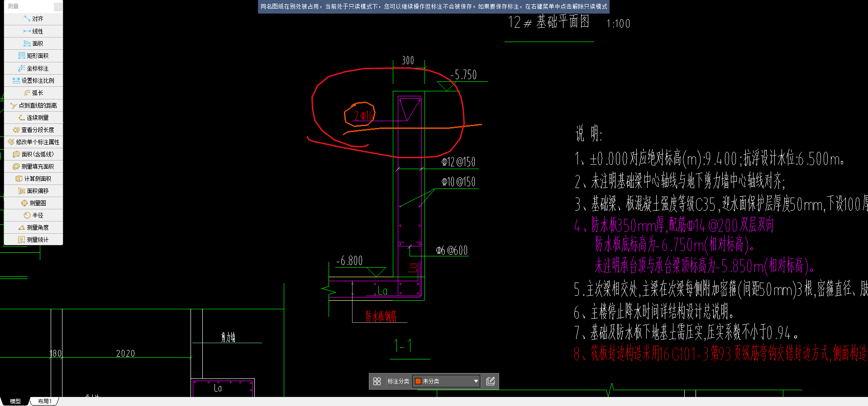Viewport: 868px width, 406px height.
Task: Click note 1 about ±0.000 elevation
Action: (x=709, y=159)
